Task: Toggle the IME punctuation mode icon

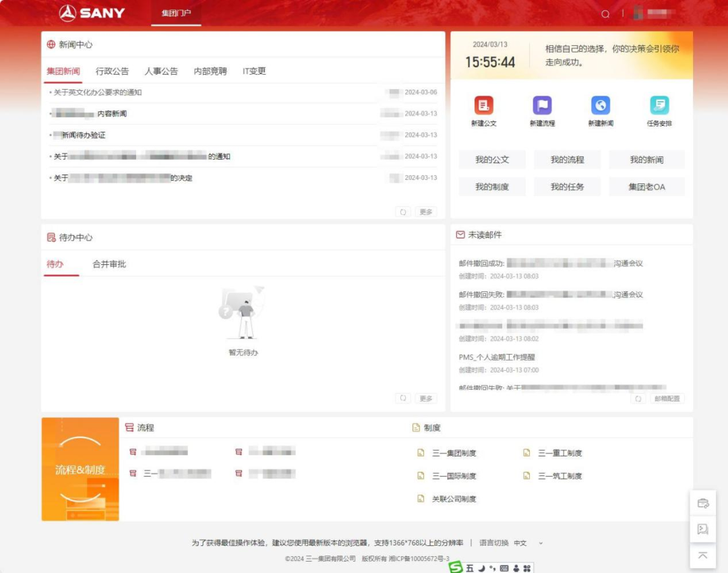Action: pos(493,568)
